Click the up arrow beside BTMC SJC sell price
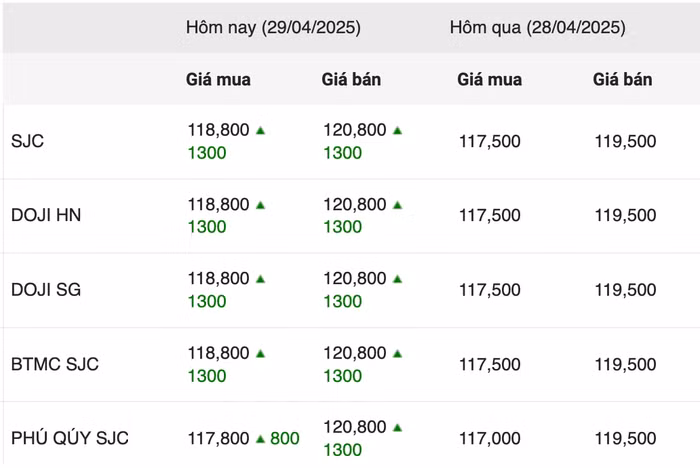This screenshot has height=468, width=700. (x=397, y=353)
